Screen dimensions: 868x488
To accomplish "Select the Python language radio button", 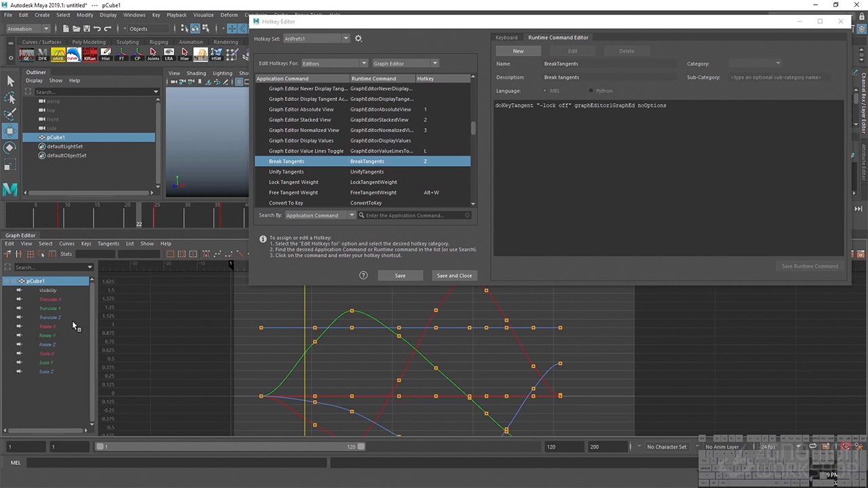I will [x=591, y=91].
